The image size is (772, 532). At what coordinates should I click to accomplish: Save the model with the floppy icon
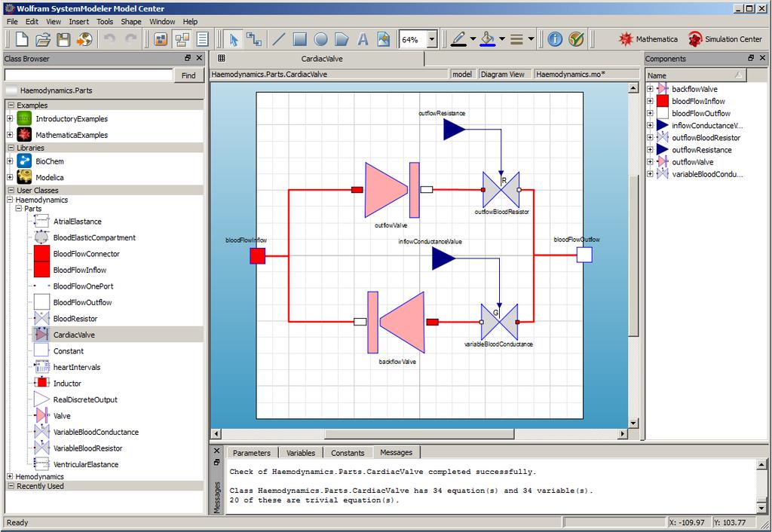[63, 39]
